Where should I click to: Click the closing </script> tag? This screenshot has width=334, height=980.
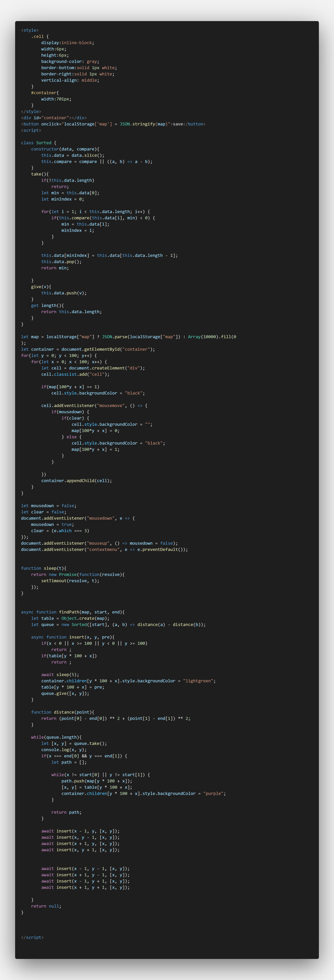click(x=32, y=937)
